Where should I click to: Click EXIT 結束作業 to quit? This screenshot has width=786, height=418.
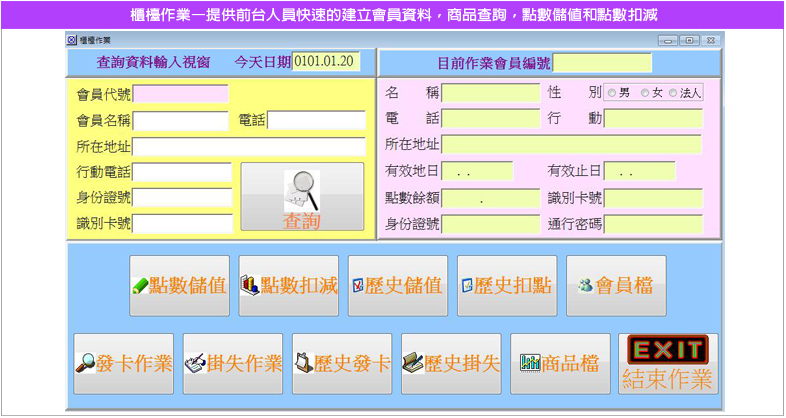coord(668,364)
